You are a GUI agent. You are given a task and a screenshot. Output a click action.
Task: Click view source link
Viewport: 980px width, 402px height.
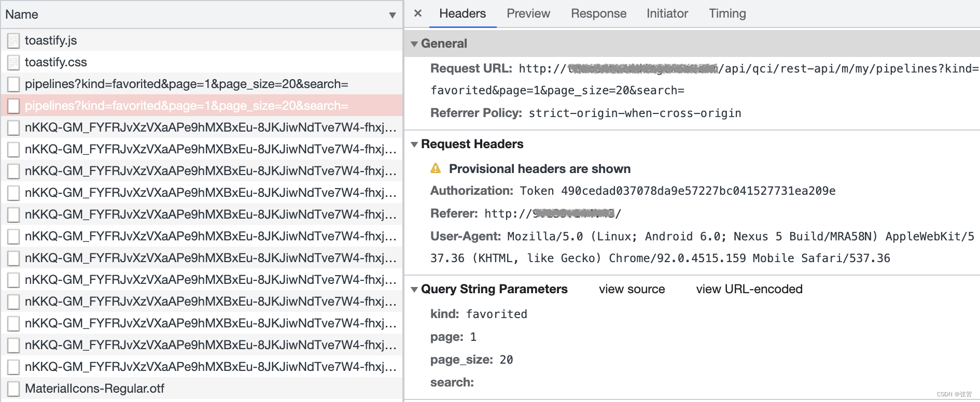point(632,289)
